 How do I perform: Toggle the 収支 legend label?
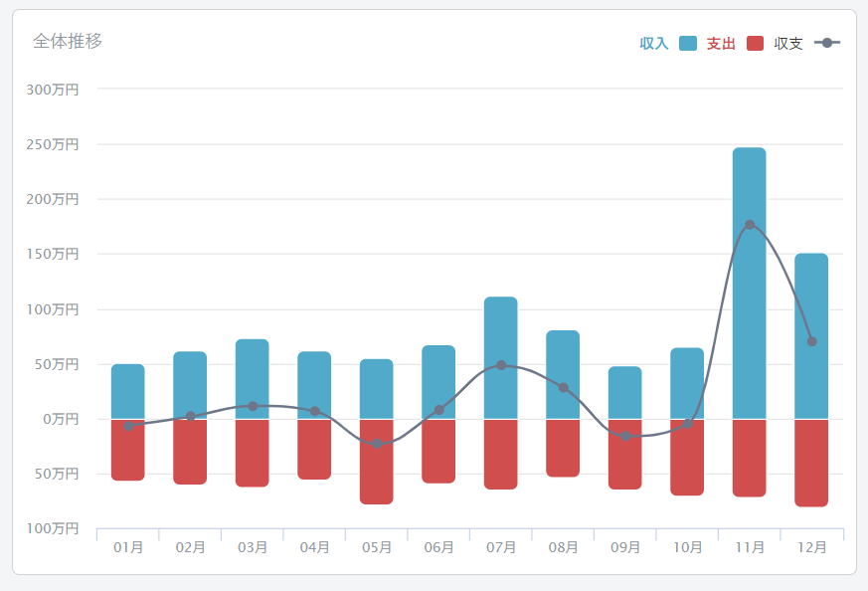(x=788, y=44)
